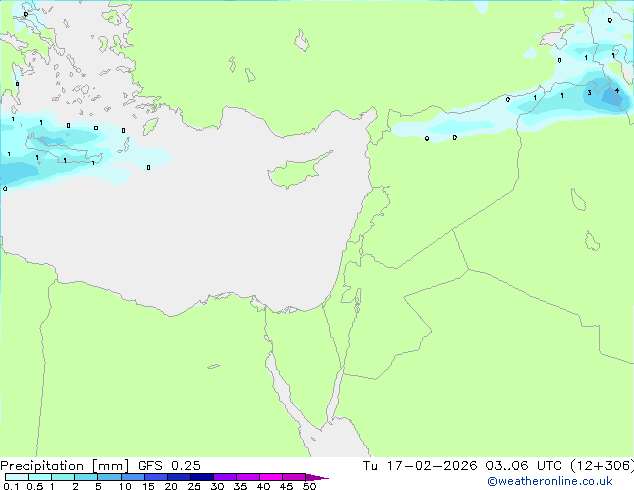Select the 2–5 mm legend color swatch

click(86, 477)
